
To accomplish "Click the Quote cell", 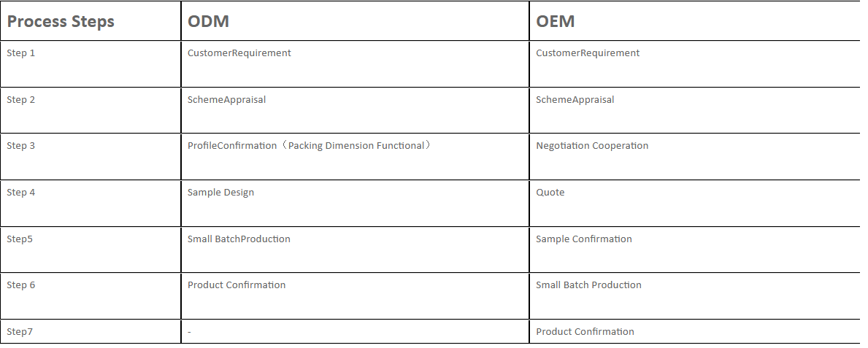I will coord(550,193).
